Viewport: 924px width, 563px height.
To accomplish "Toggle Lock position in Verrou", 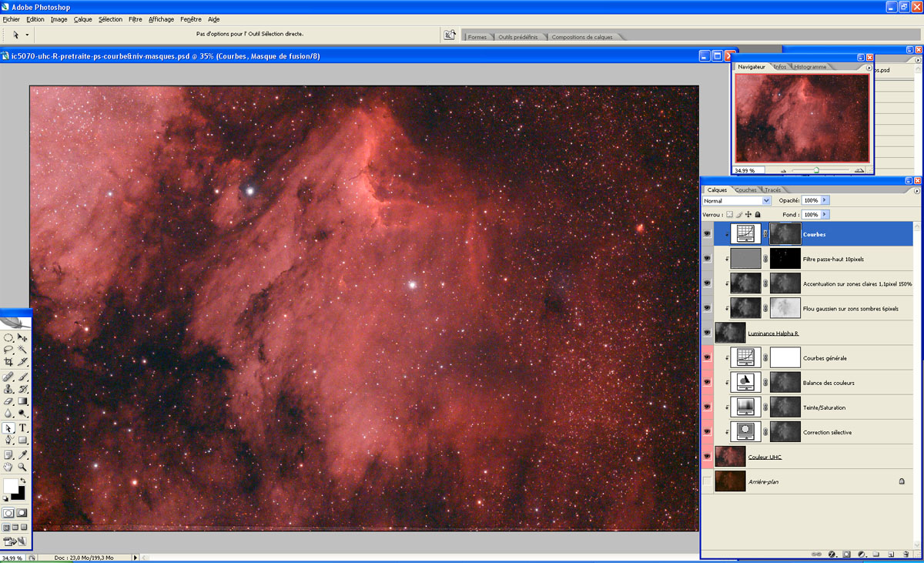I will tap(748, 214).
